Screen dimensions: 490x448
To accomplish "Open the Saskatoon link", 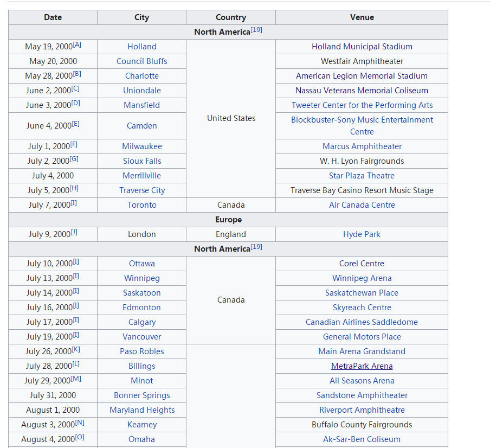I will click(x=142, y=293).
